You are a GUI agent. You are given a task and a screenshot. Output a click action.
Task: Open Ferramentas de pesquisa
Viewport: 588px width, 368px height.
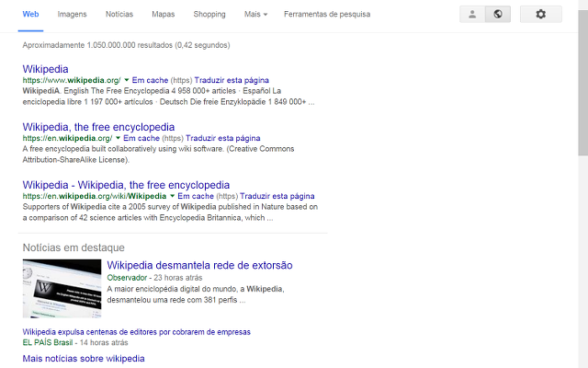[x=327, y=15]
